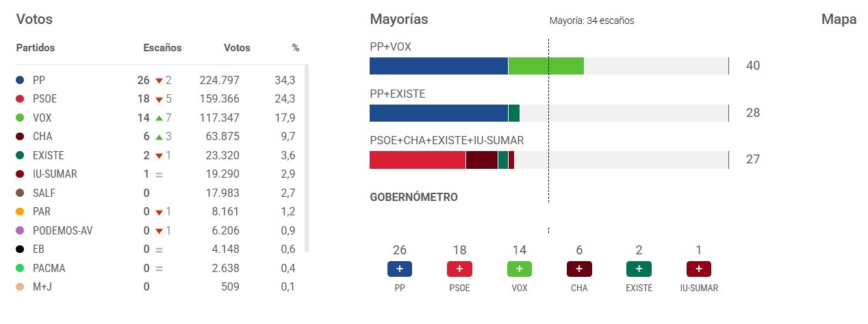Add IU-SUMAR using its plus icon

coord(698,269)
